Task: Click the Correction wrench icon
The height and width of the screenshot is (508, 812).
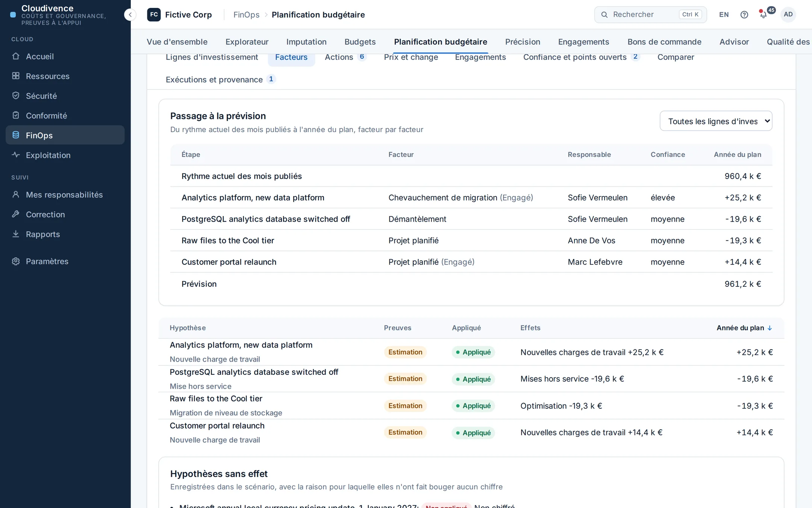Action: [16, 214]
